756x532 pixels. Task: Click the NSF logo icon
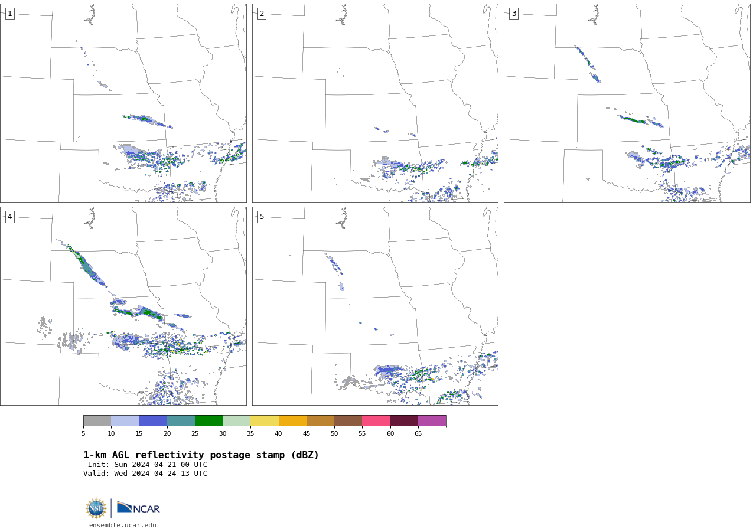(96, 508)
